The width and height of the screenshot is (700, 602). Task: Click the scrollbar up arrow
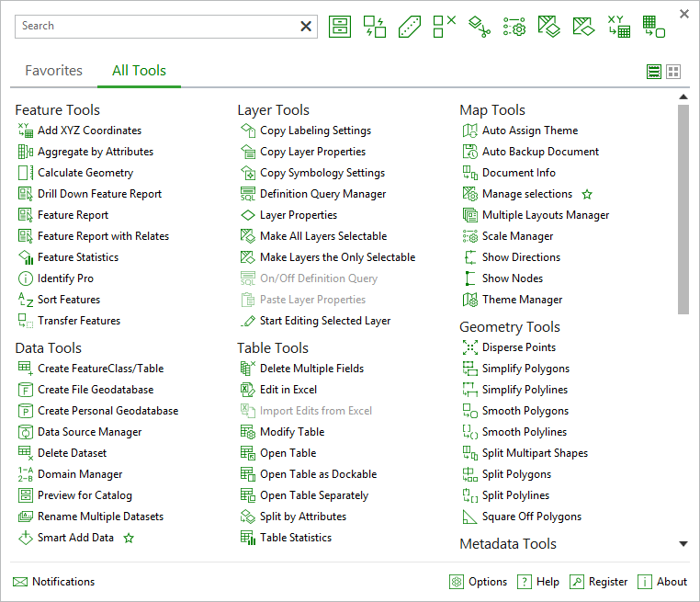click(683, 97)
